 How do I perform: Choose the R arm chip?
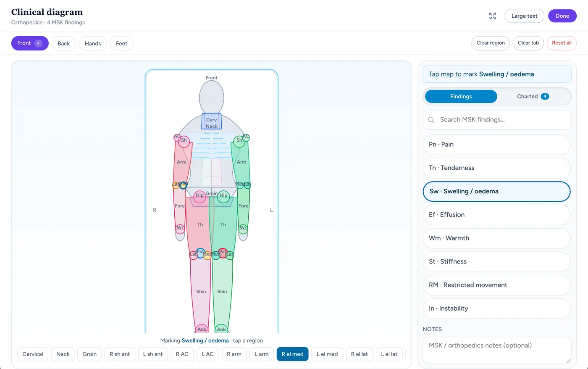coord(234,354)
